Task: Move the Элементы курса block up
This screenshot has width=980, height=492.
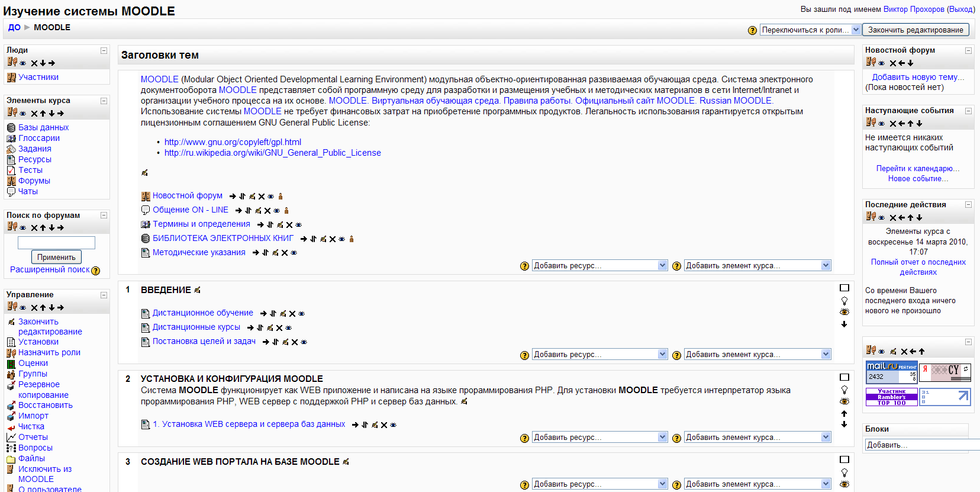Action: click(x=43, y=114)
